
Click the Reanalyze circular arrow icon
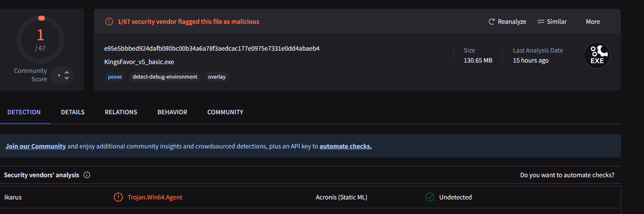[491, 22]
